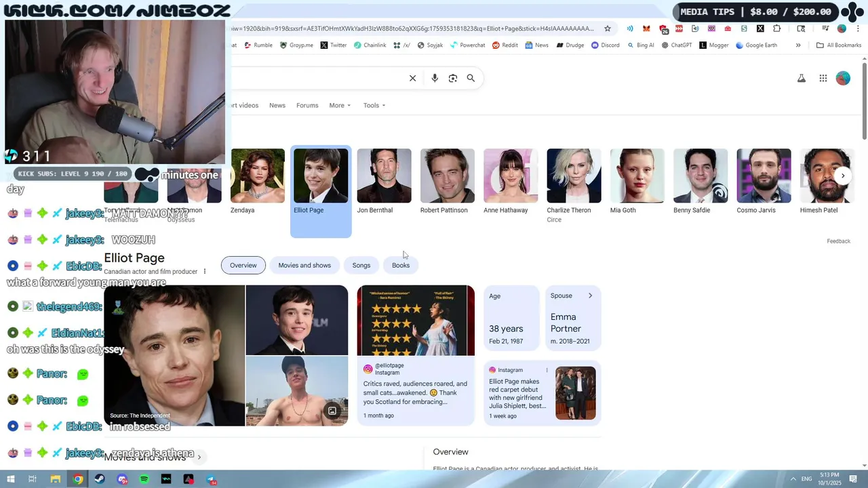The width and height of the screenshot is (868, 488).
Task: Select Jon Bernthal cast card
Action: click(384, 182)
